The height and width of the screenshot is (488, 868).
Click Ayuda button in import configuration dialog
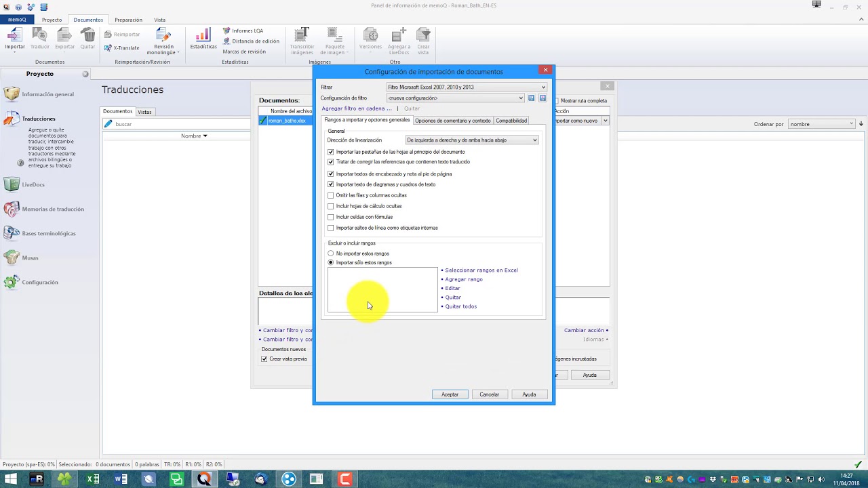click(529, 394)
